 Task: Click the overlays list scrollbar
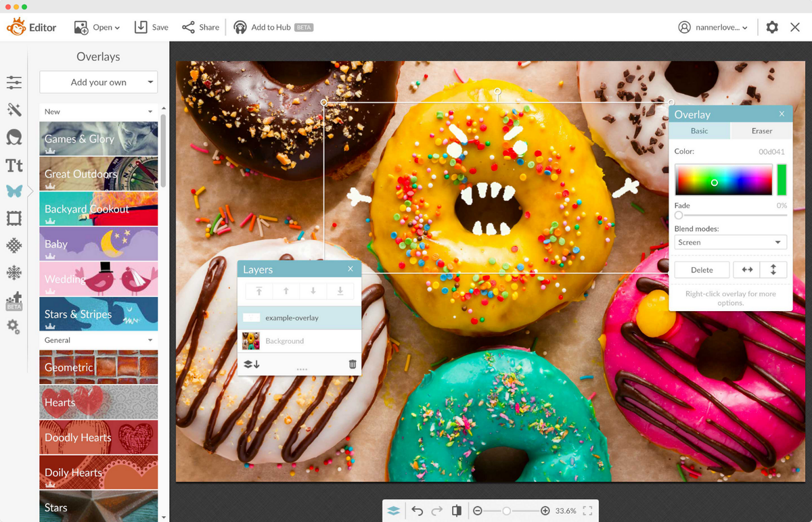[163, 151]
